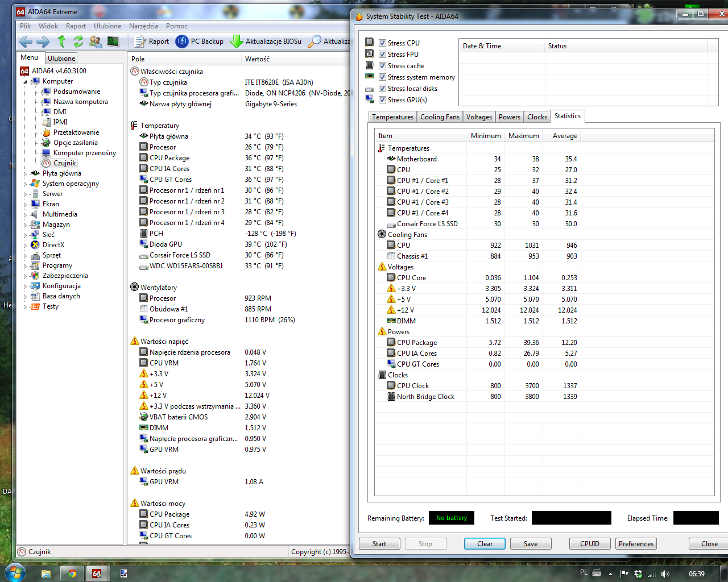
Task: Click the Start button in Stability Test
Action: tap(379, 544)
